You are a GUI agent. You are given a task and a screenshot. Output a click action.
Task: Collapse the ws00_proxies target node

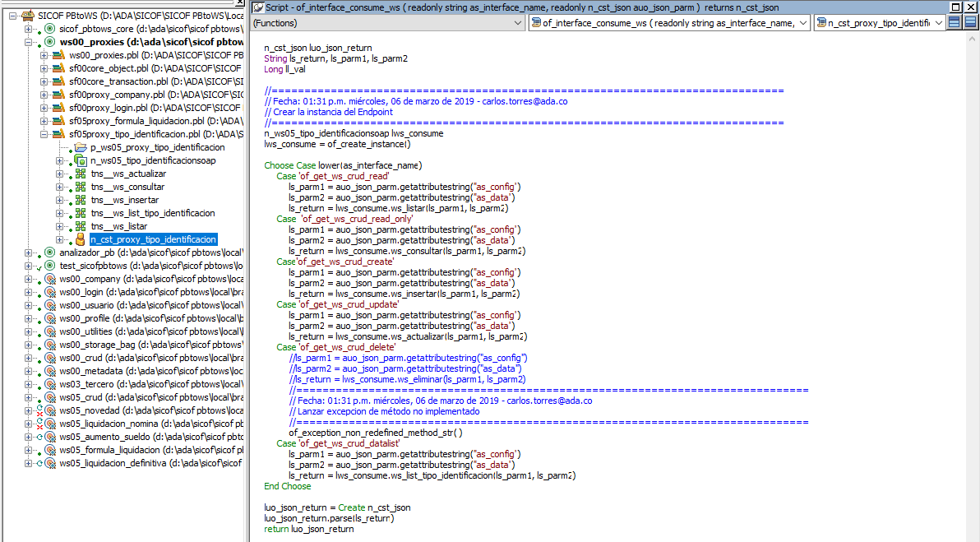[x=28, y=42]
